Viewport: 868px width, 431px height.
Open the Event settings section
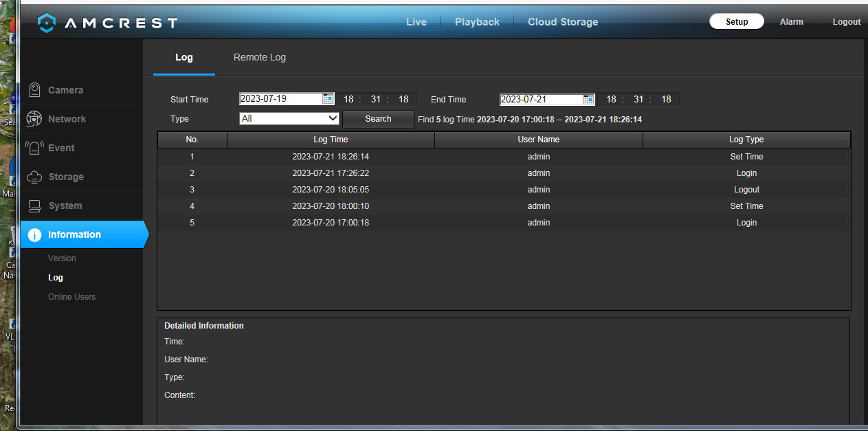82,148
